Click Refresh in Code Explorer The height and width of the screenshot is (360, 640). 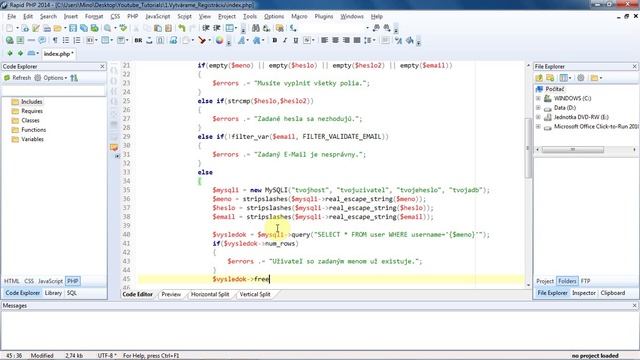pyautogui.click(x=18, y=78)
